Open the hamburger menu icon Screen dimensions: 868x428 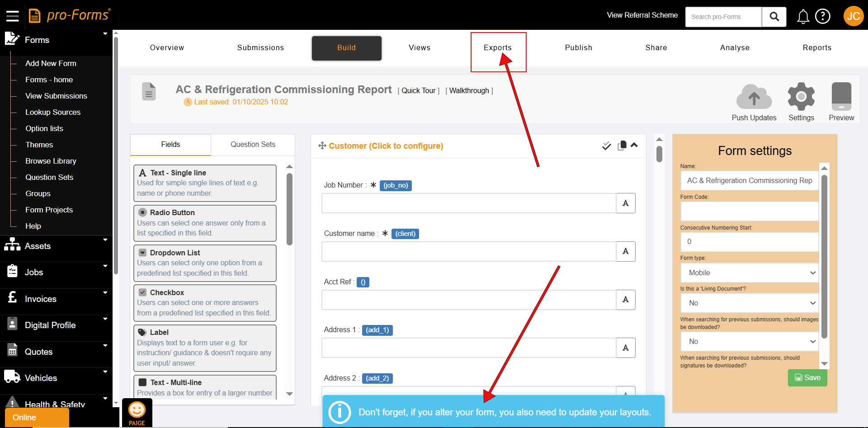[x=12, y=16]
